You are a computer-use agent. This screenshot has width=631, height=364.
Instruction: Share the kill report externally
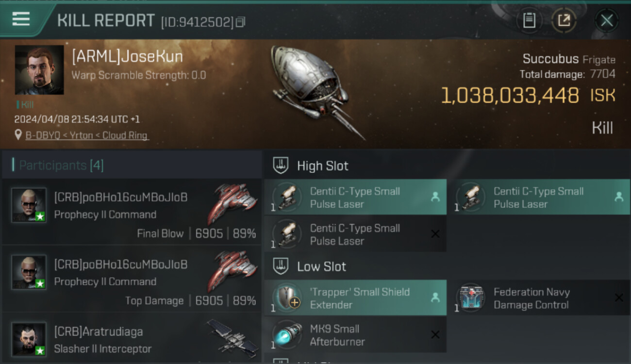click(564, 20)
